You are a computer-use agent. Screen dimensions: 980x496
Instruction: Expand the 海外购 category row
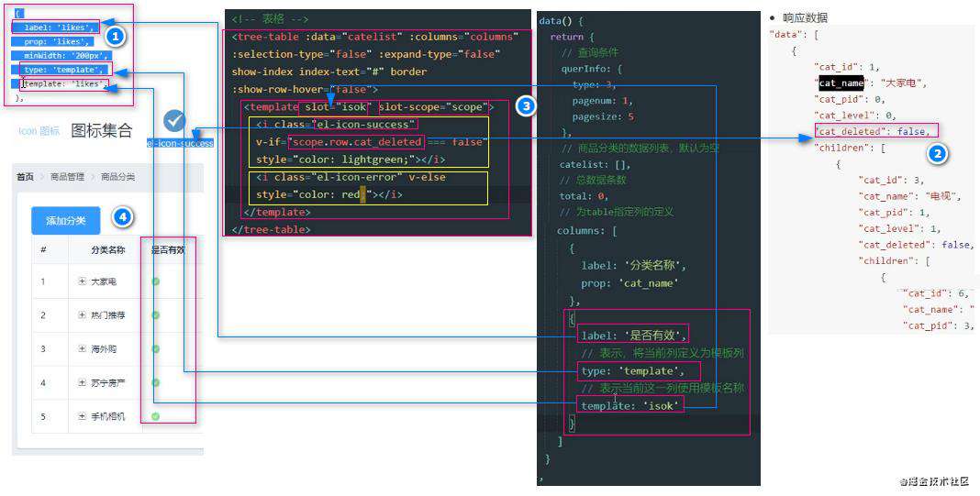[82, 349]
